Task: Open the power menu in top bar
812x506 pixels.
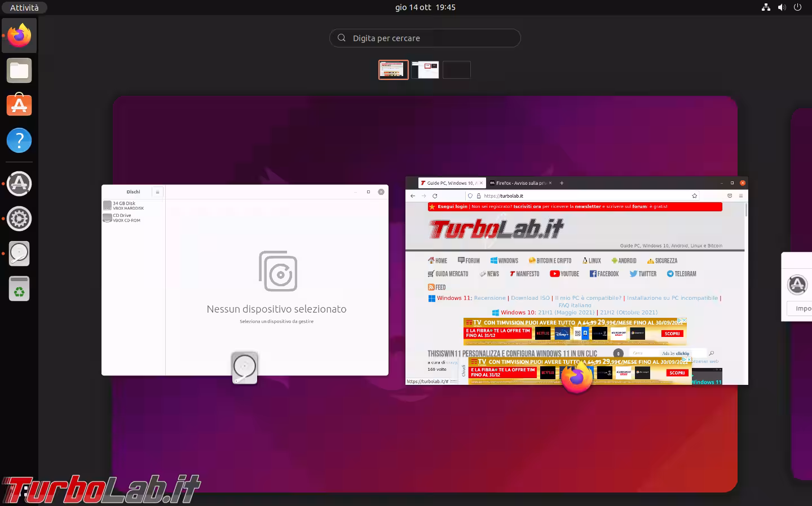Action: (797, 7)
